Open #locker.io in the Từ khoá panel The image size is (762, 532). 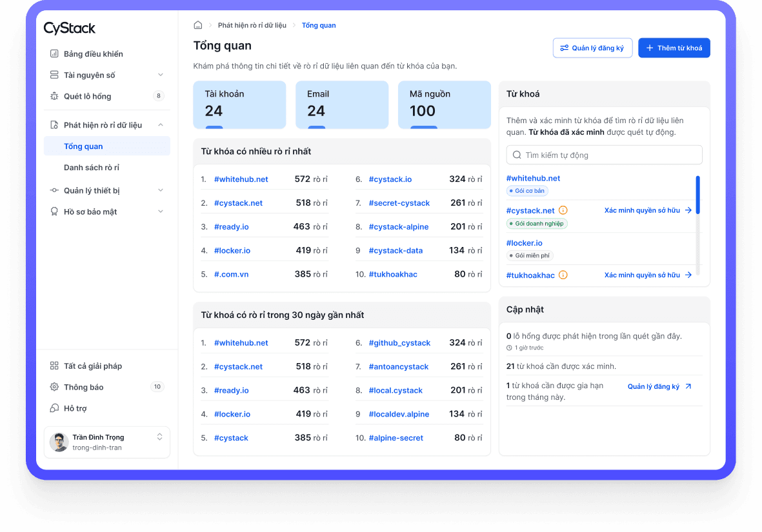click(x=525, y=243)
